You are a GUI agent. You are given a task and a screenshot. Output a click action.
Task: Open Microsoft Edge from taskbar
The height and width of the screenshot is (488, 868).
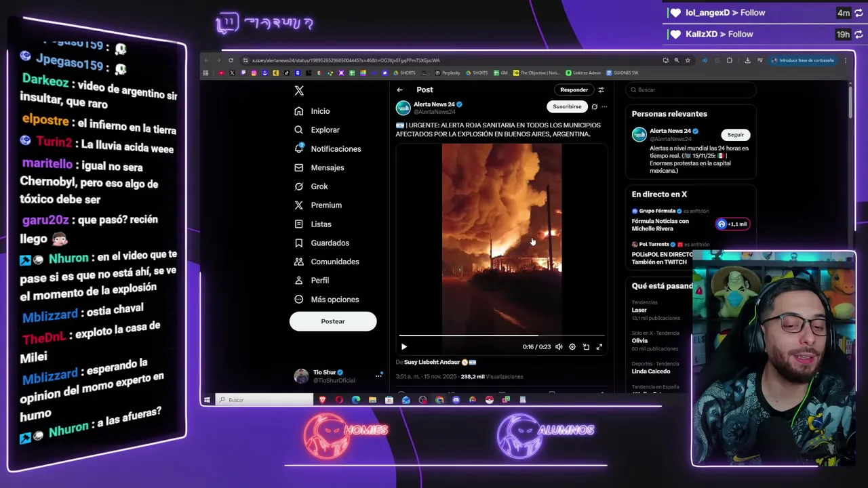(356, 400)
